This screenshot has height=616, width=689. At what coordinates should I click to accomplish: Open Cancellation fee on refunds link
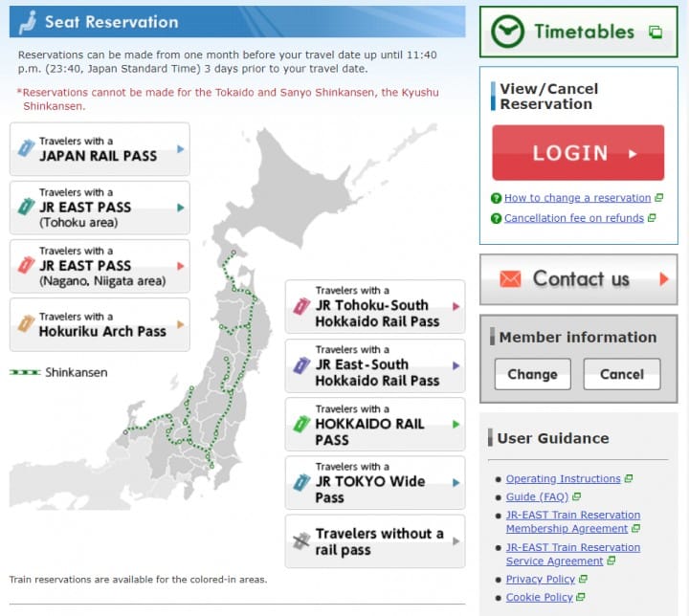[574, 218]
